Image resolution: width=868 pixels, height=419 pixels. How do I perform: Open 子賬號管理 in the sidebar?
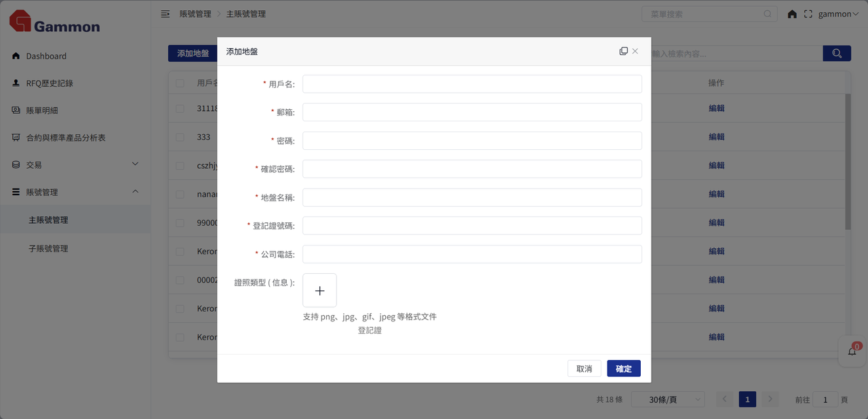tap(48, 249)
